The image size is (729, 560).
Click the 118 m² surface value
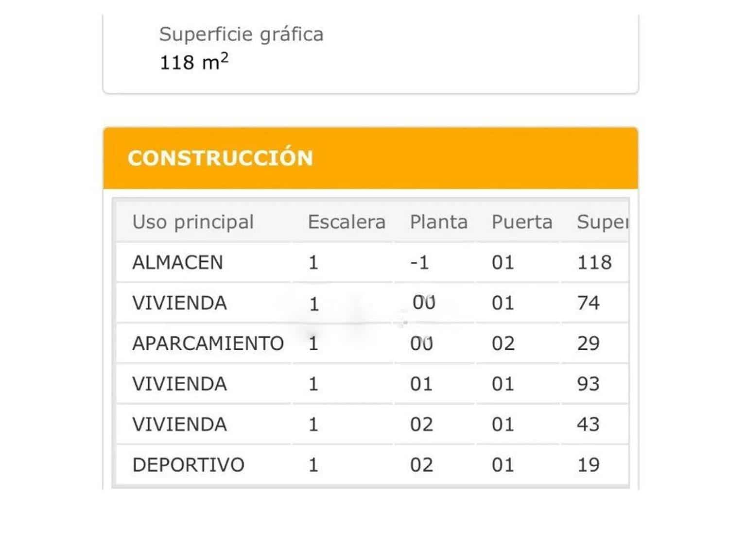[x=194, y=62]
